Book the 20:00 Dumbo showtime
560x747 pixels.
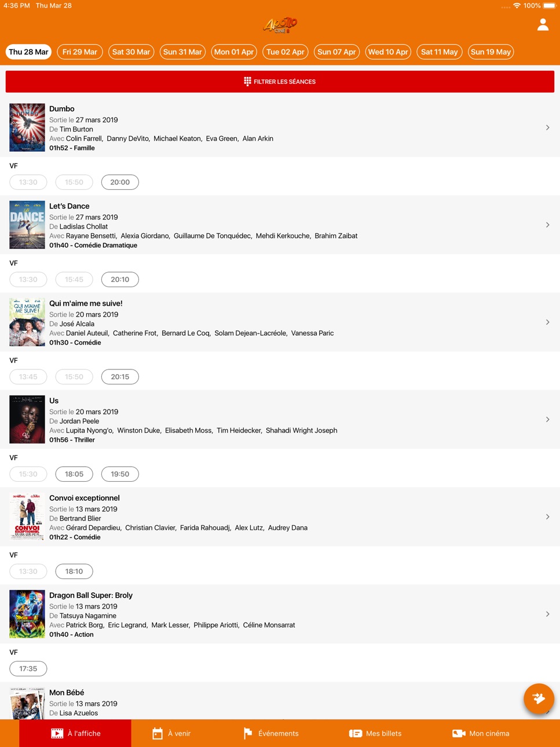click(x=120, y=182)
